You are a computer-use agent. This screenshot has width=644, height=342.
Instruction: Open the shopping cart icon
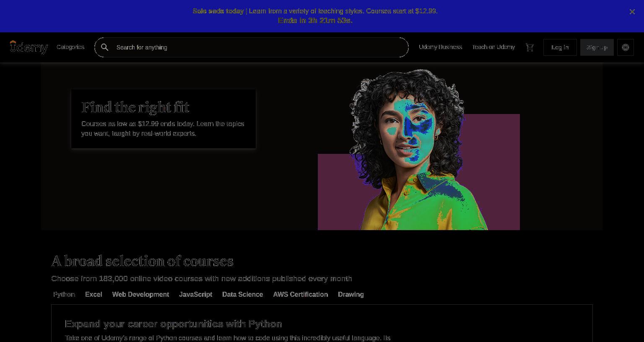[530, 47]
